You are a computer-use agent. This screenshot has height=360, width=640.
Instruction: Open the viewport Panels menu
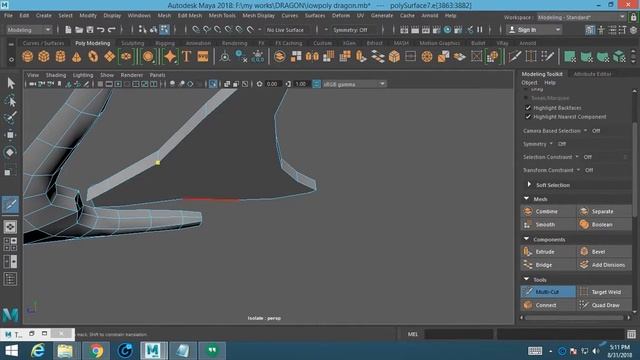tap(157, 75)
